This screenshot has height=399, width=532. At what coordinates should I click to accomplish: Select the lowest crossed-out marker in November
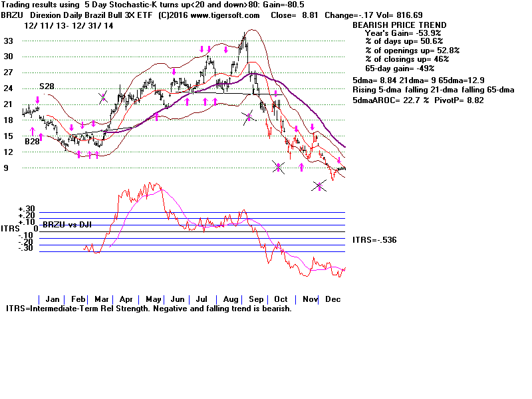click(x=319, y=187)
